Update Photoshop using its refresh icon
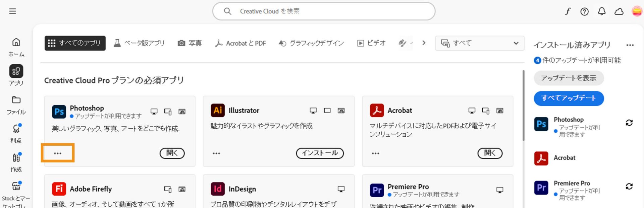Viewport: 644px width, 208px height. pyautogui.click(x=629, y=123)
